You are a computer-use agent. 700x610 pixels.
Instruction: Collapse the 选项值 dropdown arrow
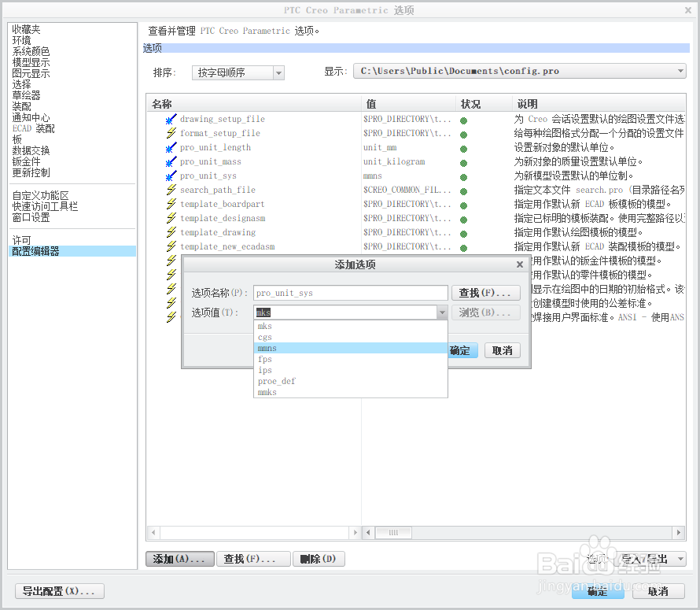tap(442, 312)
